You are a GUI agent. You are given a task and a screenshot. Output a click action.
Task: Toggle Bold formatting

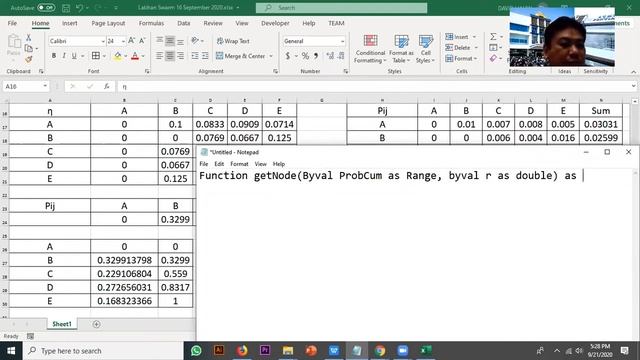pos(53,56)
